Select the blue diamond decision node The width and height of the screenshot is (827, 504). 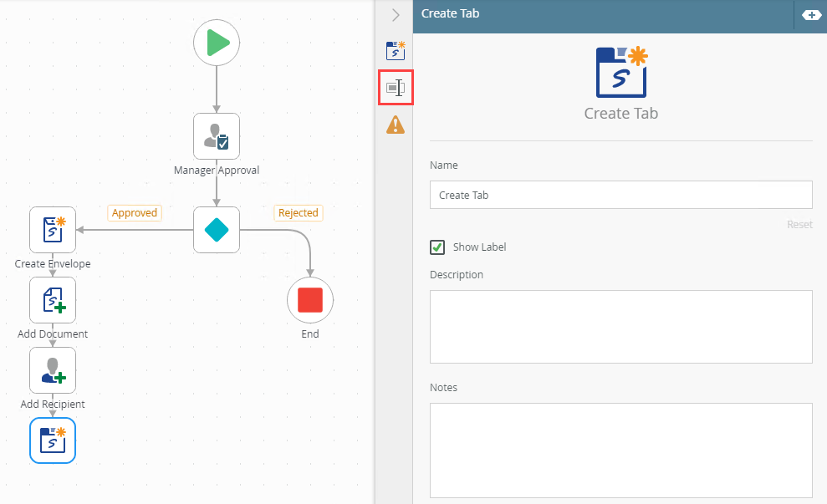pos(217,230)
